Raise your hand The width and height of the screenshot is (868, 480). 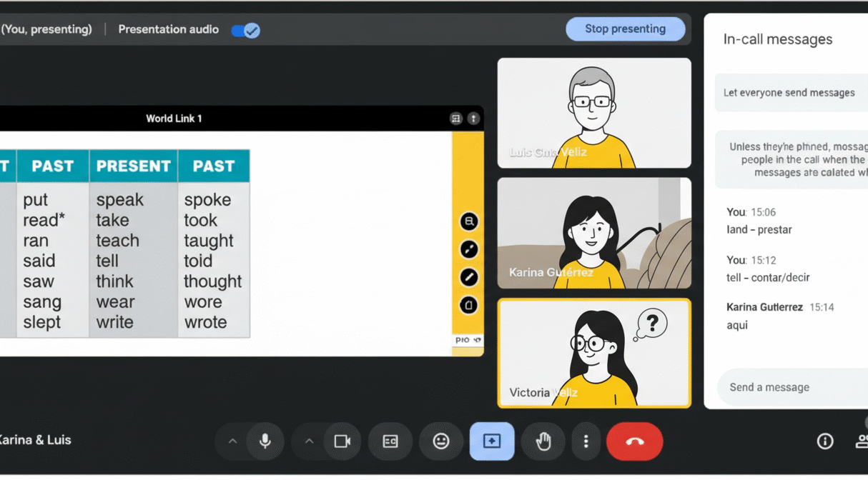tap(543, 441)
